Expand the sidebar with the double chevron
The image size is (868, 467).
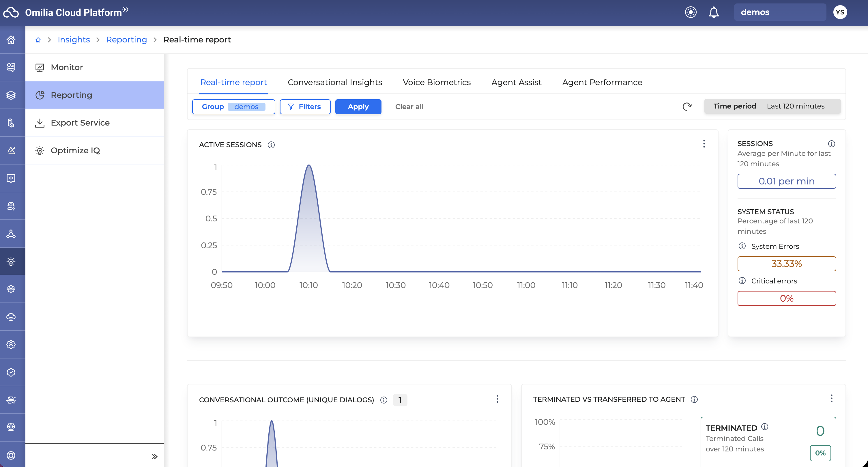(154, 457)
